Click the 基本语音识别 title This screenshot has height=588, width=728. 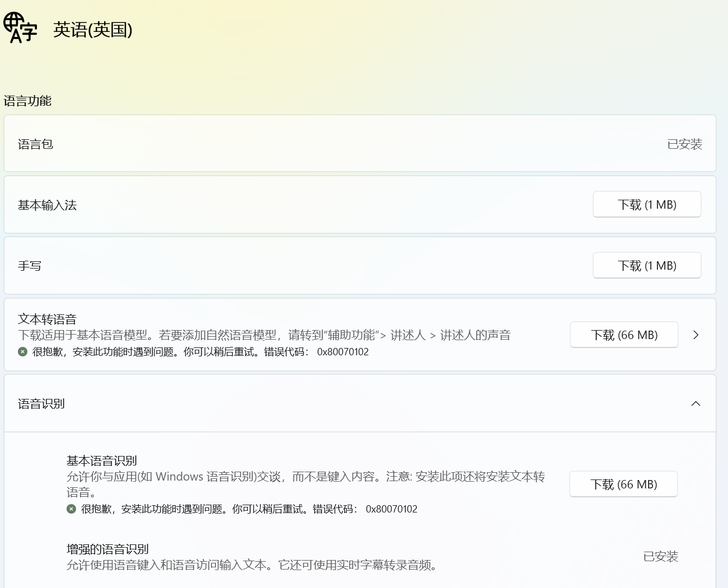[102, 461]
